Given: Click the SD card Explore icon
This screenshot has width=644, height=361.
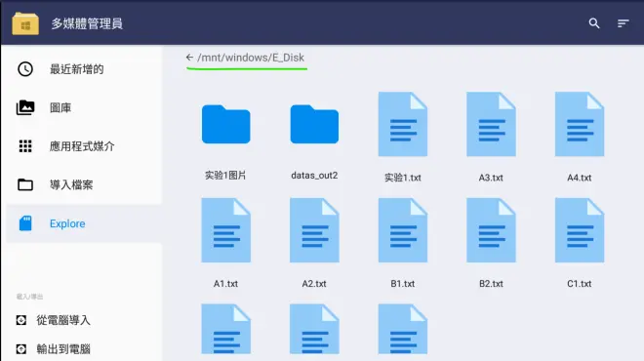Looking at the screenshot, I should coord(25,223).
